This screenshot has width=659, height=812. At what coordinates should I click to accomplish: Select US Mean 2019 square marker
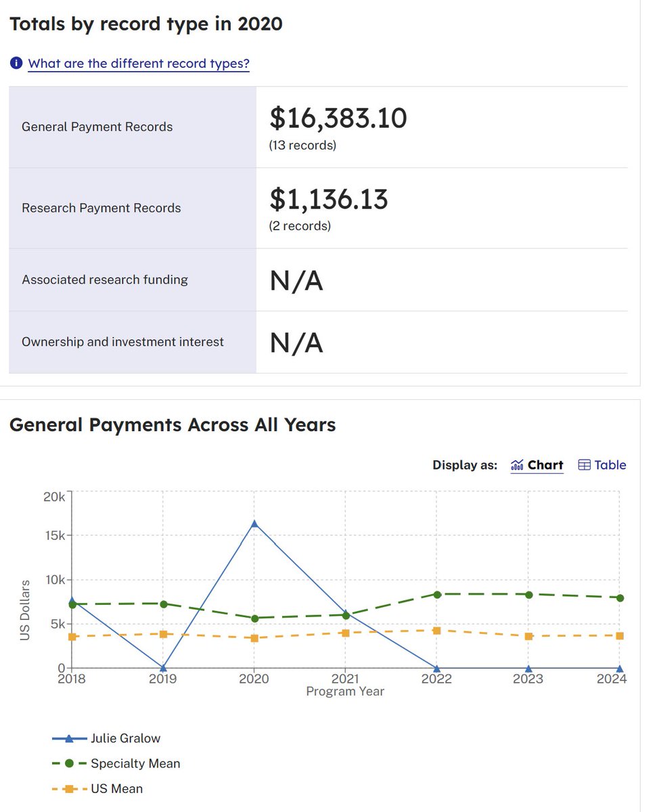point(163,634)
